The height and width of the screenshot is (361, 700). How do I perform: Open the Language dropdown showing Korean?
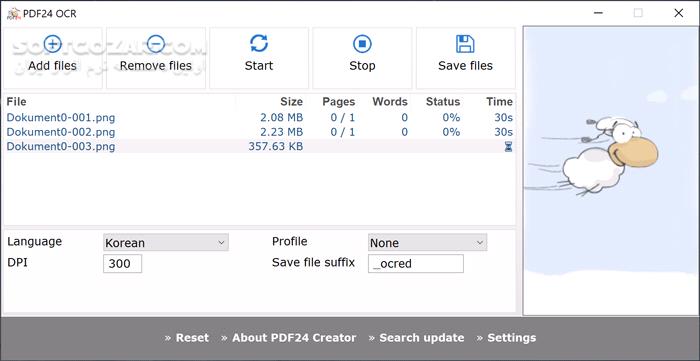(x=166, y=242)
